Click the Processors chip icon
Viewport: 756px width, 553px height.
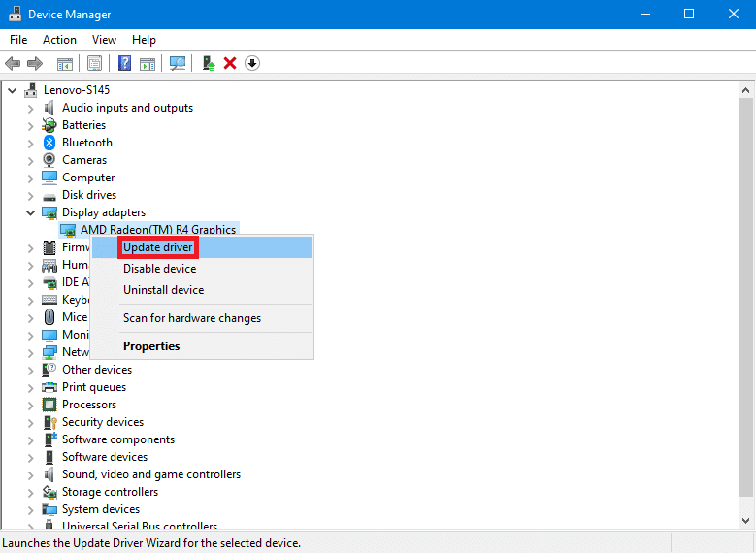49,405
